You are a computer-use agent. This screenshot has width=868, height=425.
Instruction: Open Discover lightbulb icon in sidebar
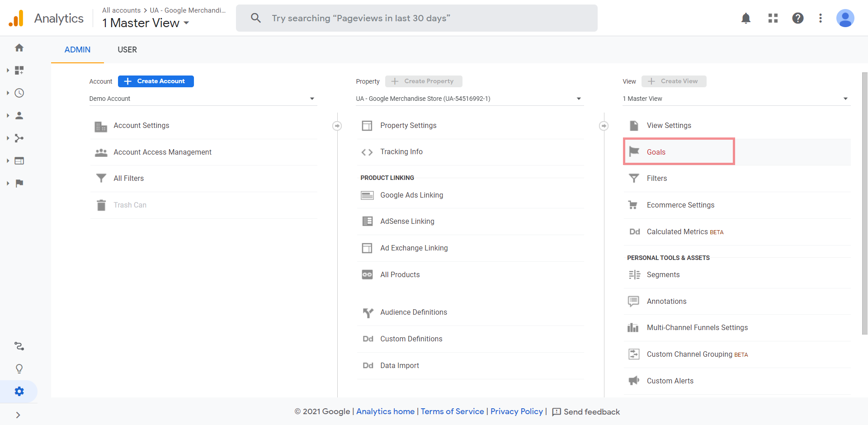click(19, 368)
